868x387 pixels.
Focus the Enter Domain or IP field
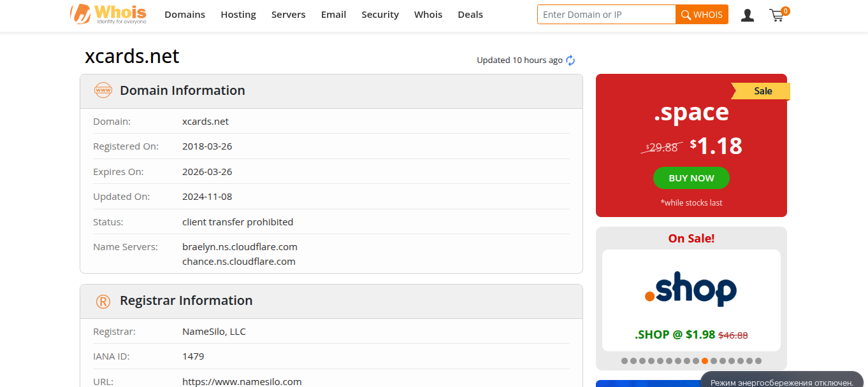pos(606,15)
